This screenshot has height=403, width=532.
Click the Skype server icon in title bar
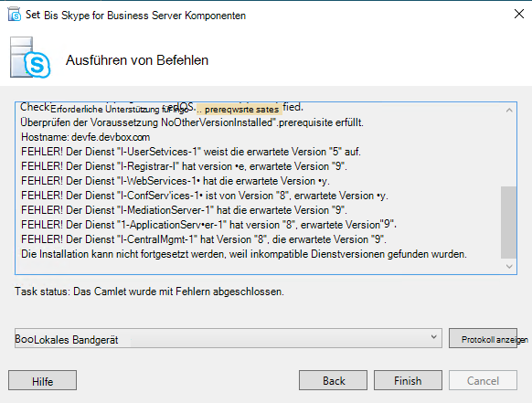15,15
